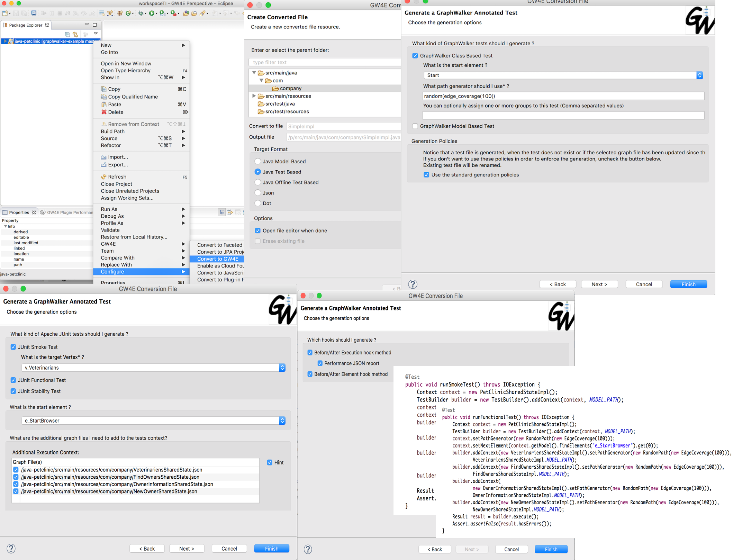This screenshot has width=733, height=560.
Task: Toggle Use the standard generation policies
Action: [426, 175]
